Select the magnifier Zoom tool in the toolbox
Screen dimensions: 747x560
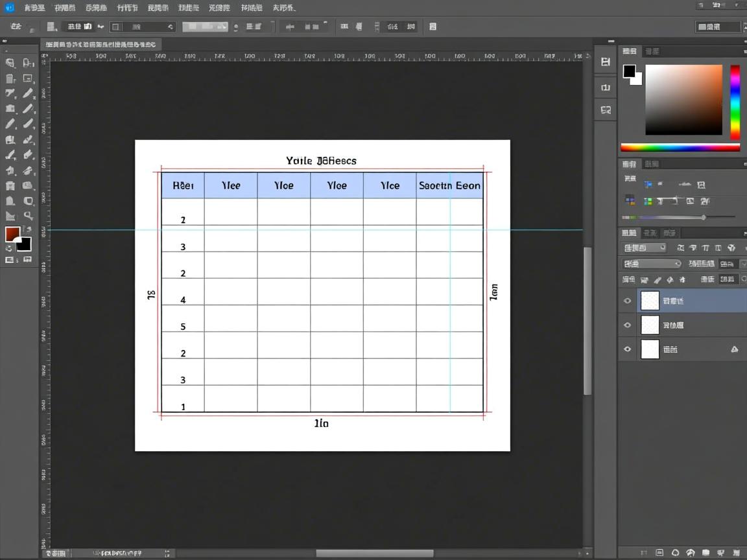click(x=29, y=216)
